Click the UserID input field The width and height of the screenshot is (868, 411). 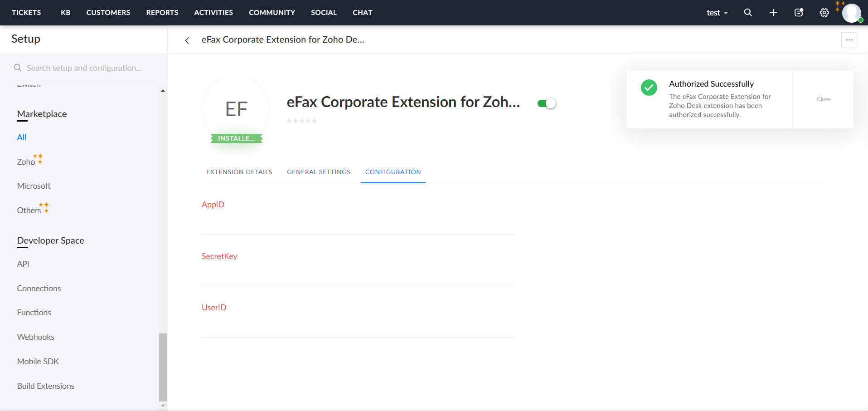pyautogui.click(x=358, y=327)
